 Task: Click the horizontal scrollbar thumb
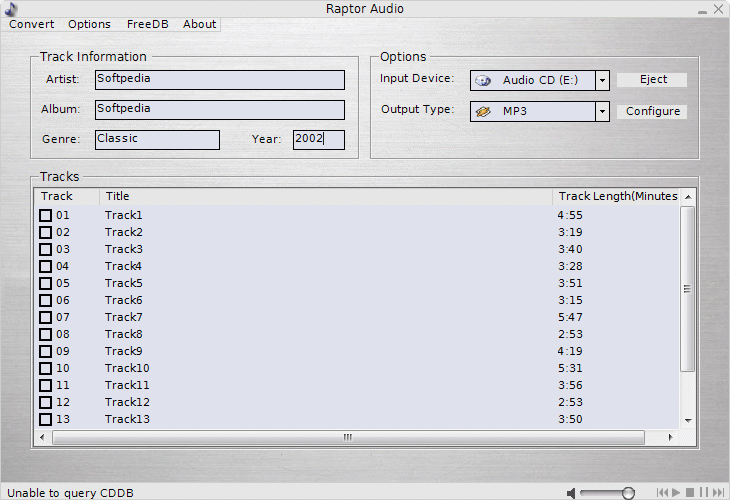348,437
